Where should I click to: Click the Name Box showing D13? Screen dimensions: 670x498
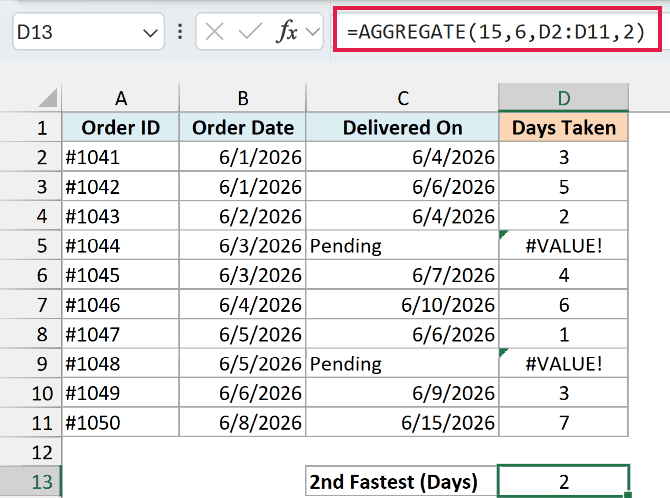tap(88, 32)
